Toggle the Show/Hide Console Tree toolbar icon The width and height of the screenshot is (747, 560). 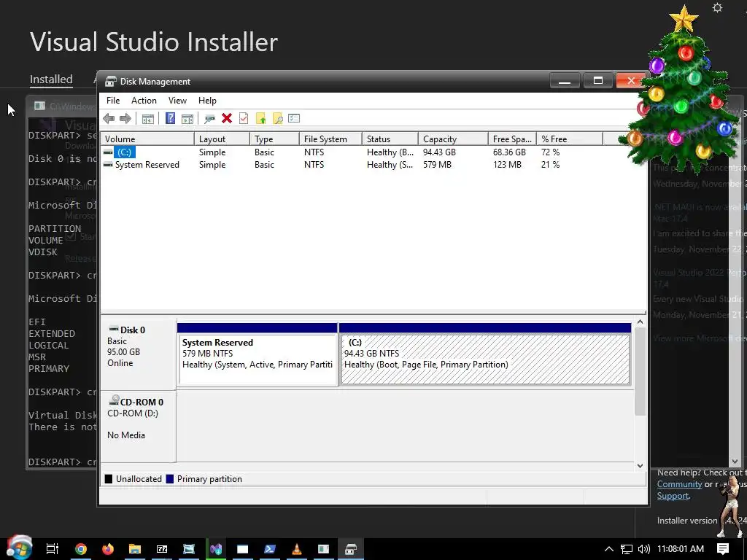(147, 119)
